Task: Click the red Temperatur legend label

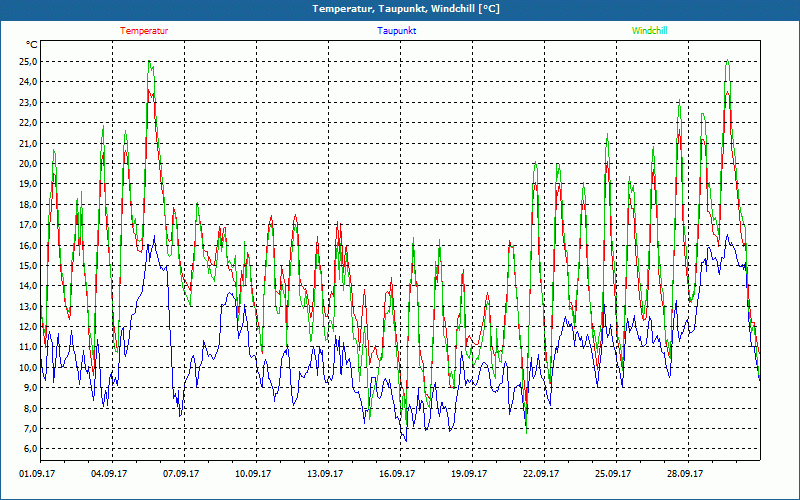Action: click(144, 31)
